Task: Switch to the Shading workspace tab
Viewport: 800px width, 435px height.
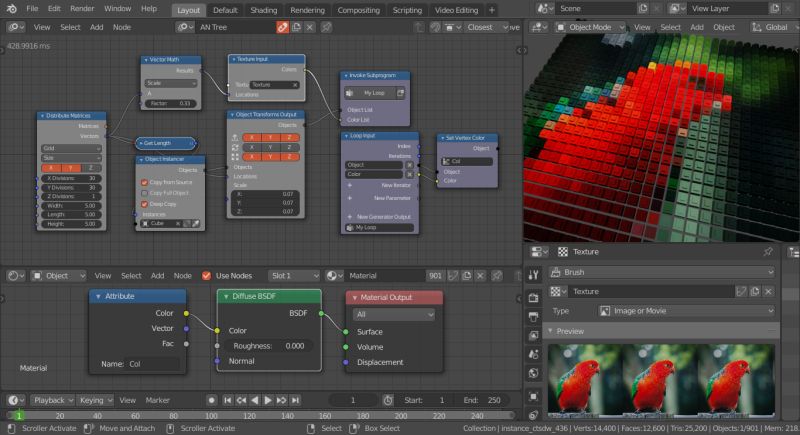Action: coord(263,10)
